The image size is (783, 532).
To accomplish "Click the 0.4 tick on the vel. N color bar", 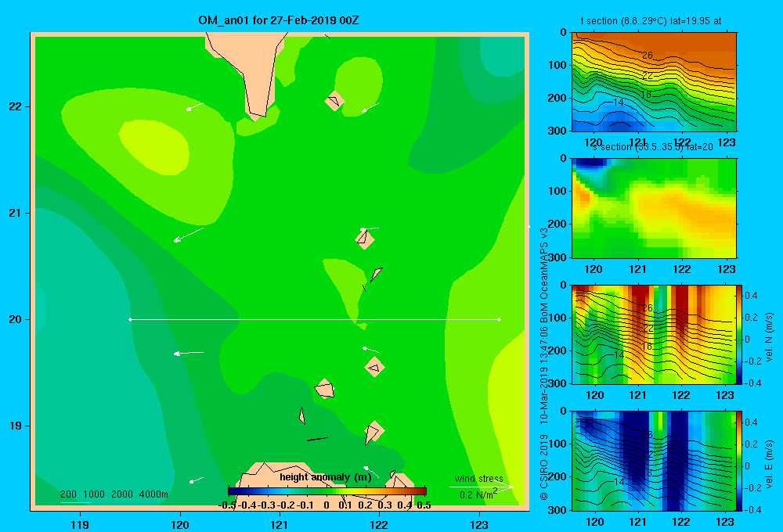I will pos(751,296).
